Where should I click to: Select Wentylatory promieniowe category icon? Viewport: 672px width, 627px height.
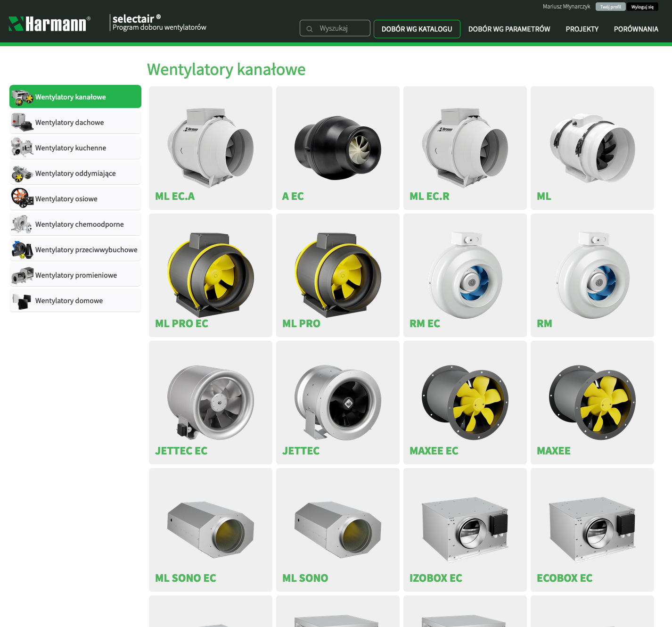(x=22, y=275)
